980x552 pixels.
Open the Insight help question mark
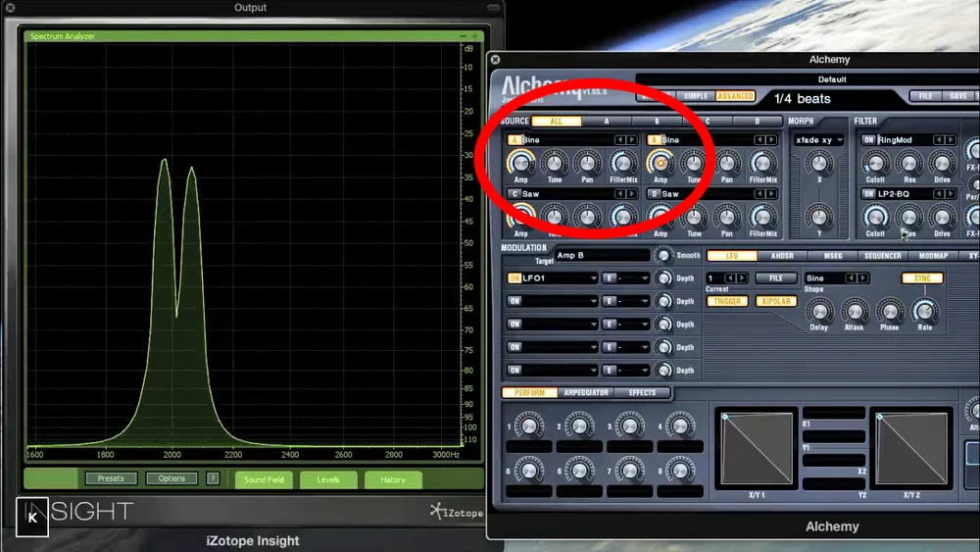(x=213, y=478)
